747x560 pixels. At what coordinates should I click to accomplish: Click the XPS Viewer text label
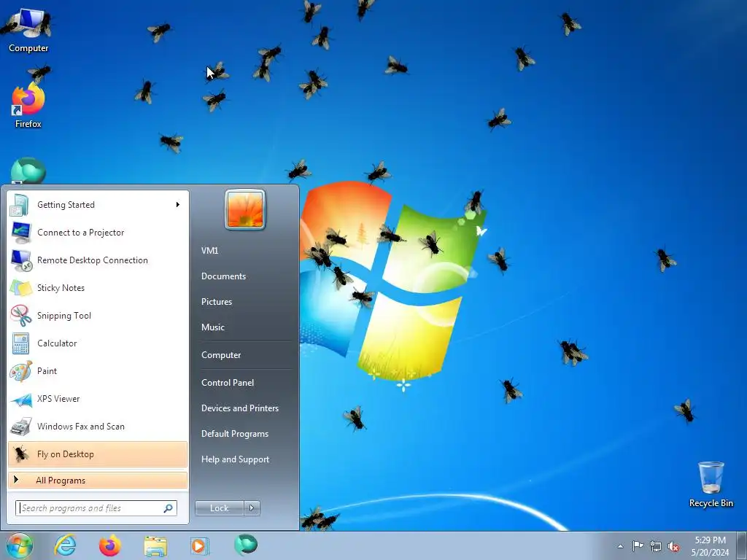[x=58, y=399]
